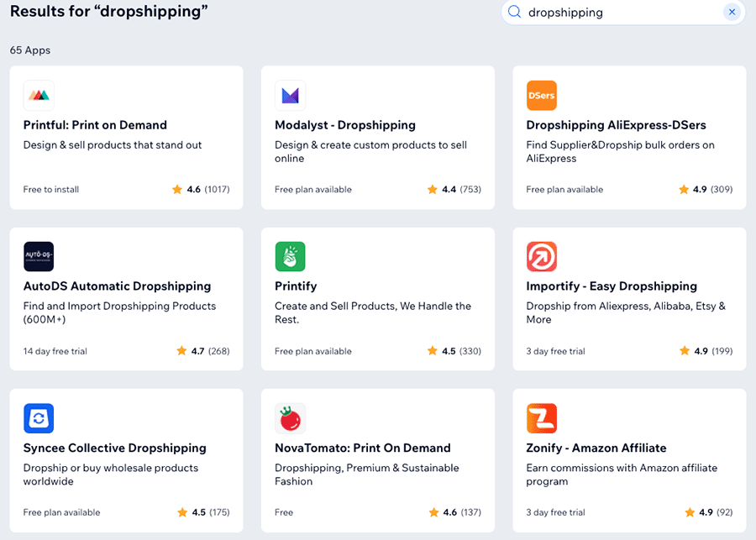Click 'Create and Sell Products' description
Image resolution: width=756 pixels, height=540 pixels.
[373, 312]
